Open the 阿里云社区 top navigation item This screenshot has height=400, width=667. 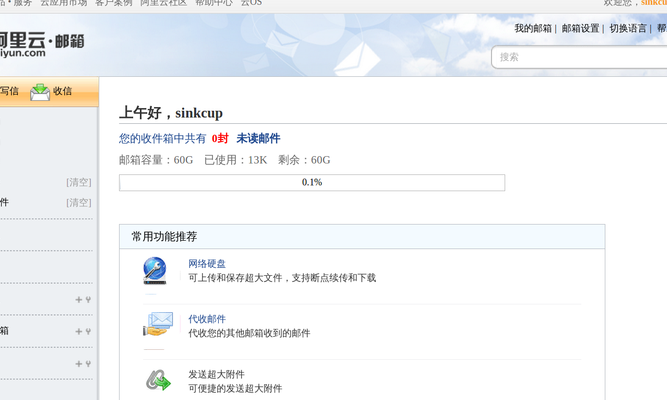pos(164,3)
